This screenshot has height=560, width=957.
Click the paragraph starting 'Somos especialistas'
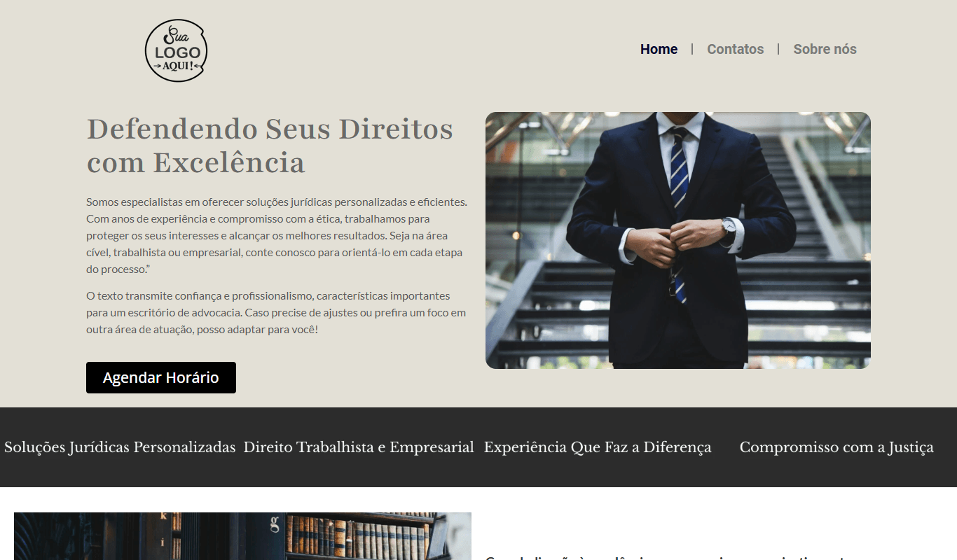click(x=277, y=235)
